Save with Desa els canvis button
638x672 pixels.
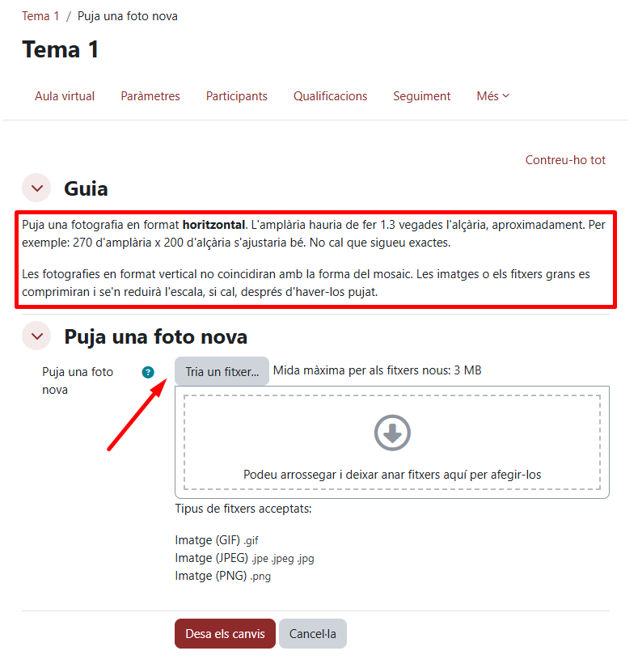[x=225, y=633]
